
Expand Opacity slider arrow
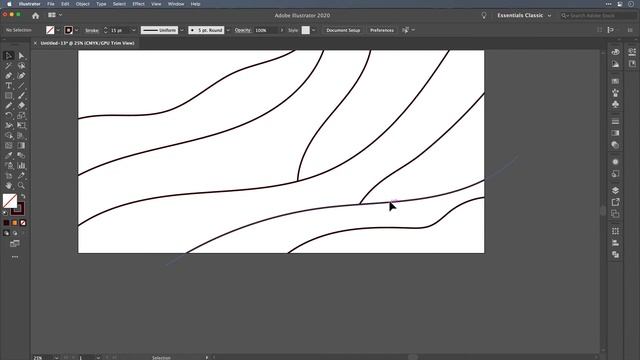pos(282,30)
